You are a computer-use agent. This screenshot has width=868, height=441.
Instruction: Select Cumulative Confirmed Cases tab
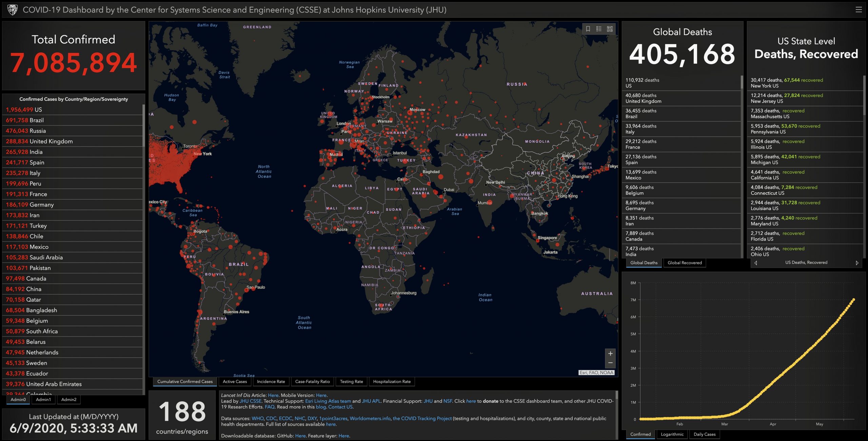(185, 382)
